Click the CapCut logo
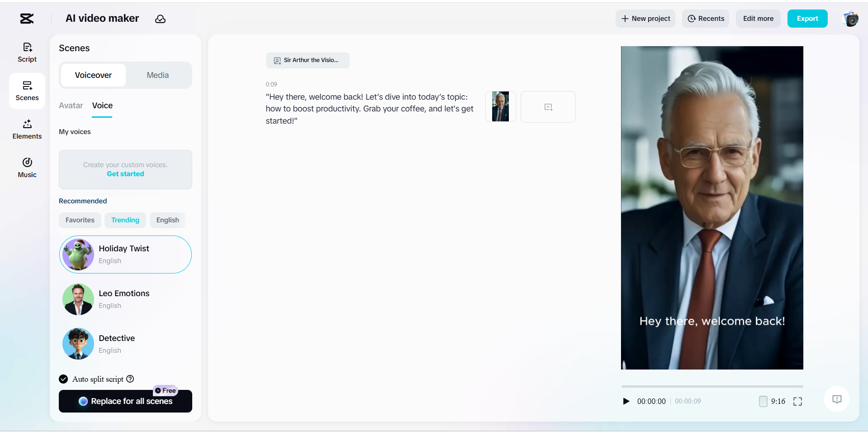The image size is (868, 432). tap(26, 19)
